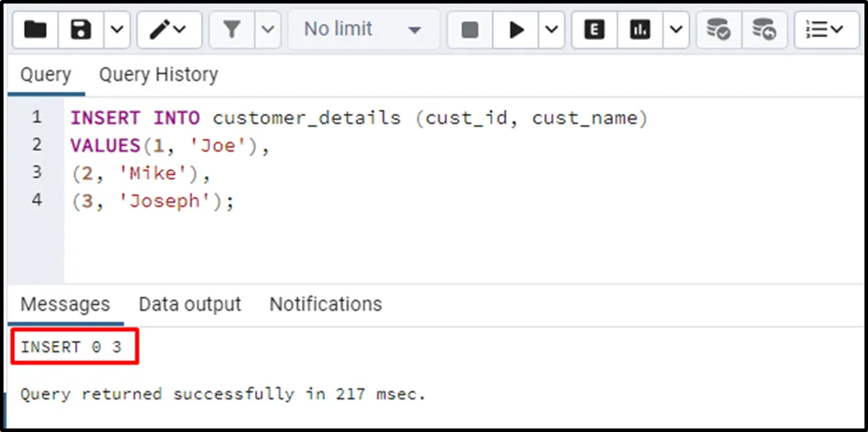
Task: Switch to the Query History tab
Action: pyautogui.click(x=158, y=75)
